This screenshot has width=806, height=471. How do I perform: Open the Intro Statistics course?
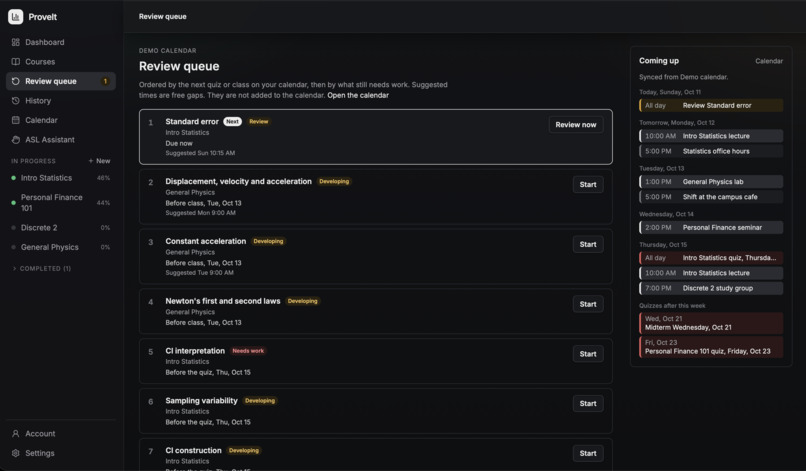(61, 178)
